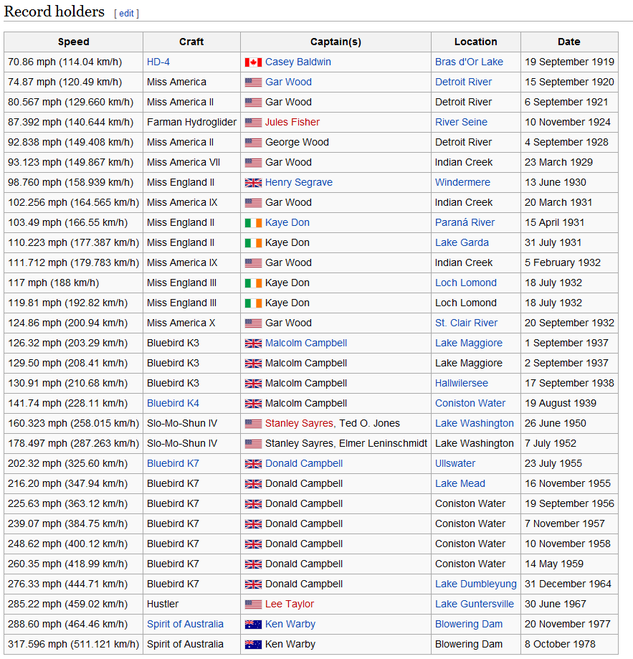The height and width of the screenshot is (659, 633).
Task: Click the US flag beside George Wood
Action: pos(253,142)
